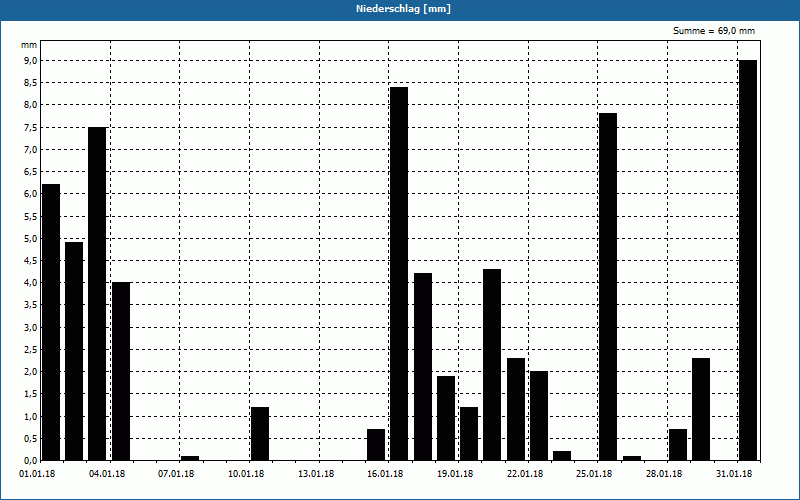800x500 pixels.
Task: Click the x-axis date '31.01.18'
Action: pyautogui.click(x=734, y=474)
